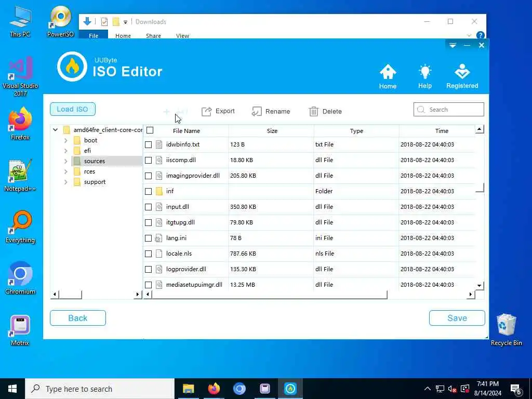The image size is (532, 399).
Task: Click the Back button
Action: [x=78, y=318]
